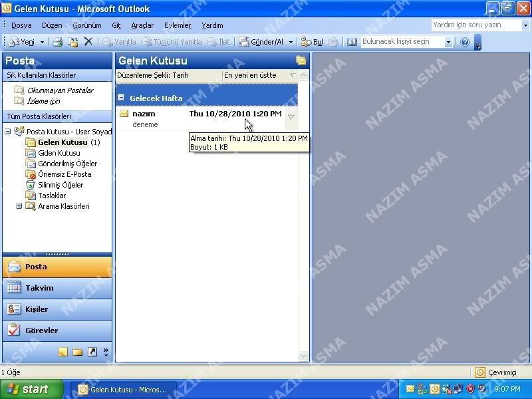Viewport: 532px width, 399px height.
Task: Click the message list scroll up arrow
Action: [x=304, y=75]
